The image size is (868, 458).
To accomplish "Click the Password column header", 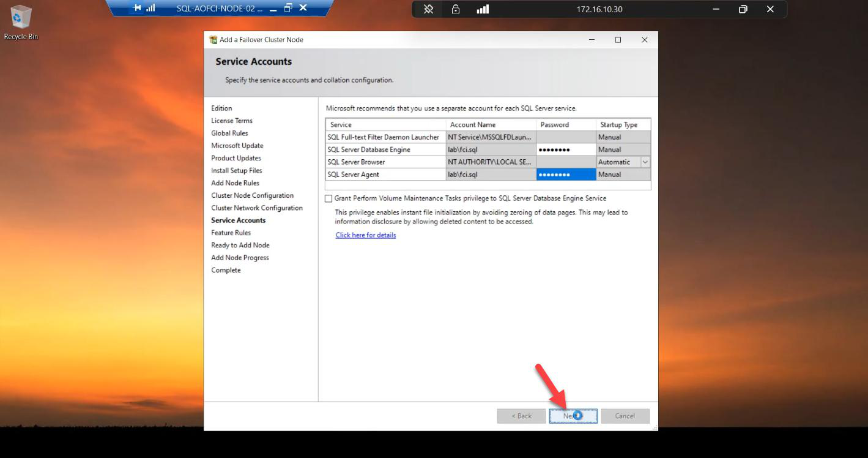I will click(x=566, y=125).
